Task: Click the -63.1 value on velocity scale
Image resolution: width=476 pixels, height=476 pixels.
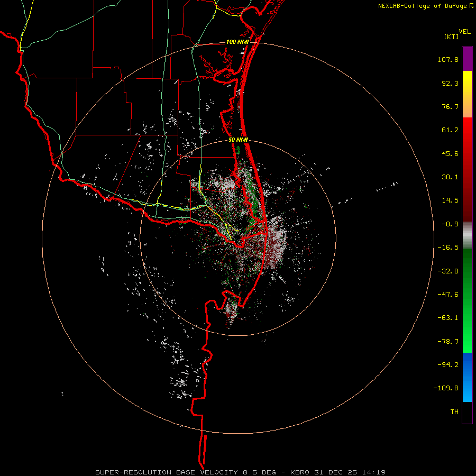Action: (x=448, y=318)
